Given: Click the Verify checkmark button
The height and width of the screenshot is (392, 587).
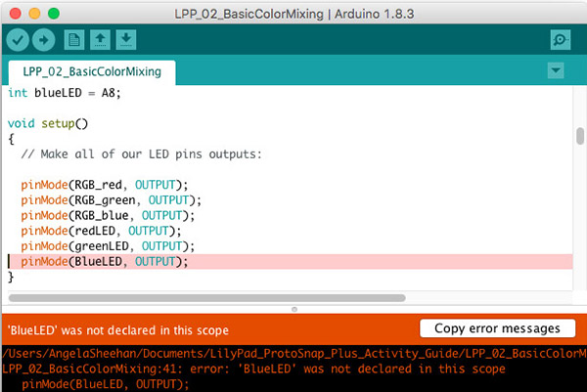Looking at the screenshot, I should tap(18, 39).
